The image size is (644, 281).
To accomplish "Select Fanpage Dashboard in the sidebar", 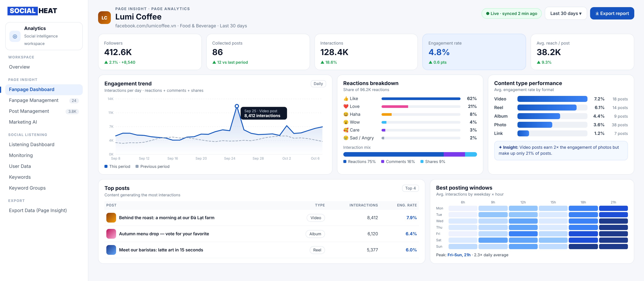I will pos(44,90).
